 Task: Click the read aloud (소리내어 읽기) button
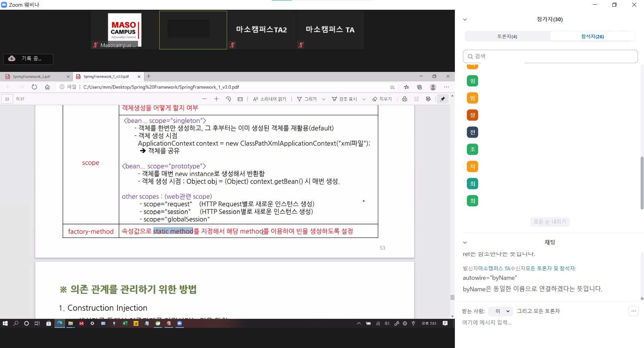pos(269,99)
